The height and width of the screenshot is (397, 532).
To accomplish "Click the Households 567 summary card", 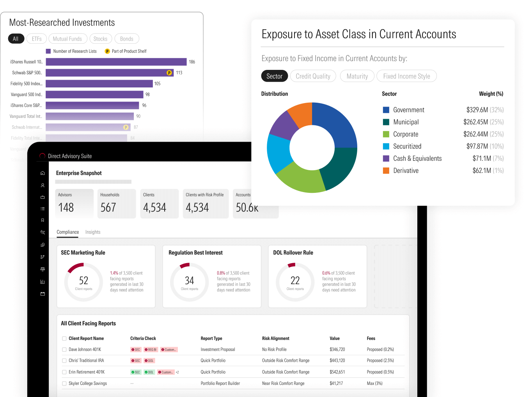I will coord(116,203).
